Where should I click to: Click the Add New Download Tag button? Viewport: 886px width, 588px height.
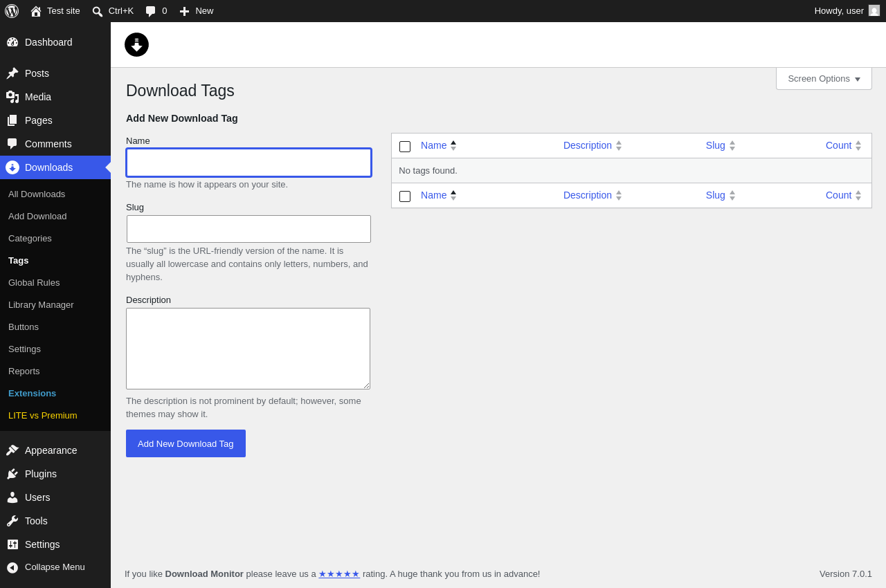(x=186, y=443)
